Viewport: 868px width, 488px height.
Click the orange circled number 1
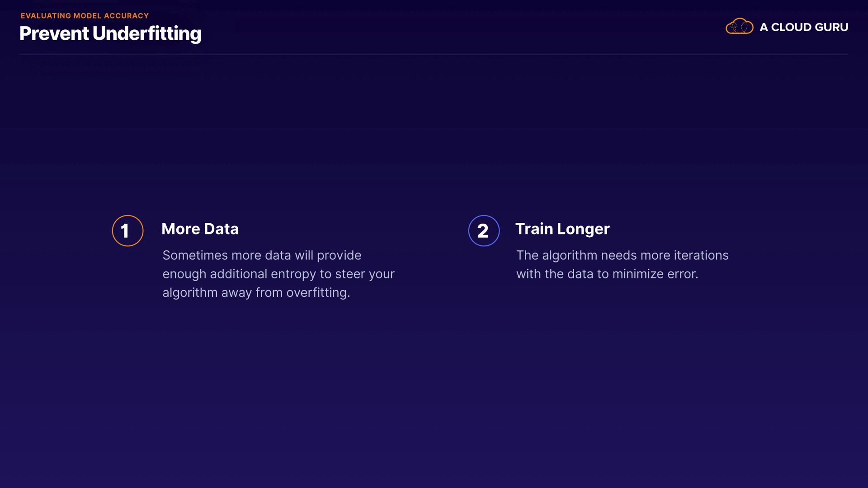[127, 230]
